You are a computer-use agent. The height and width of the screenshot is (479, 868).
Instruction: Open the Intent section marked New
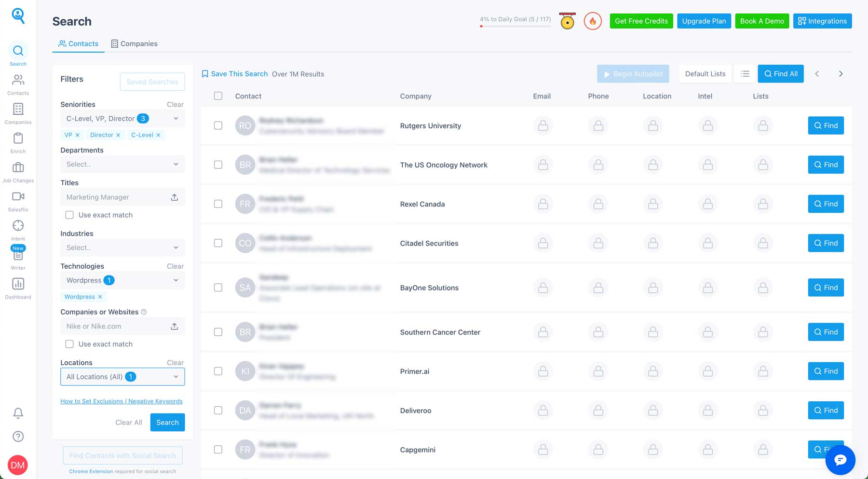[x=18, y=229]
